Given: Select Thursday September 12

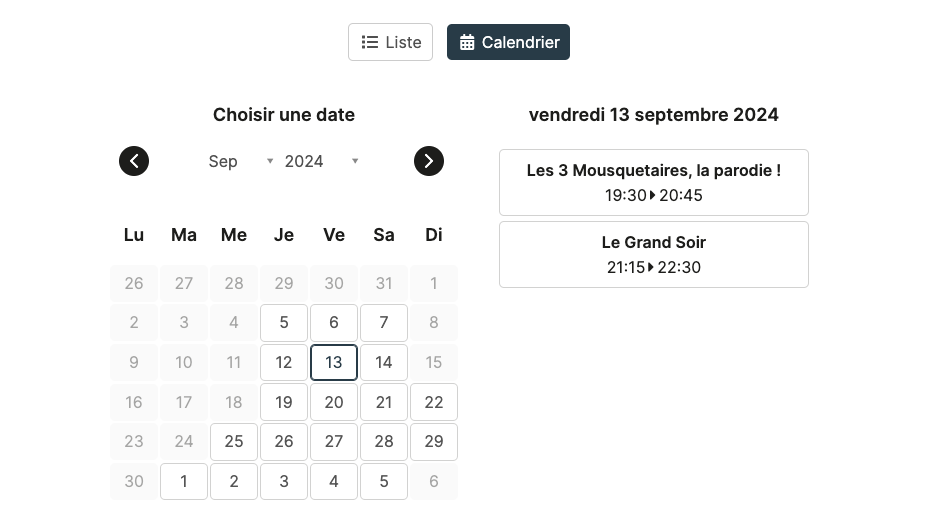Looking at the screenshot, I should [x=284, y=362].
